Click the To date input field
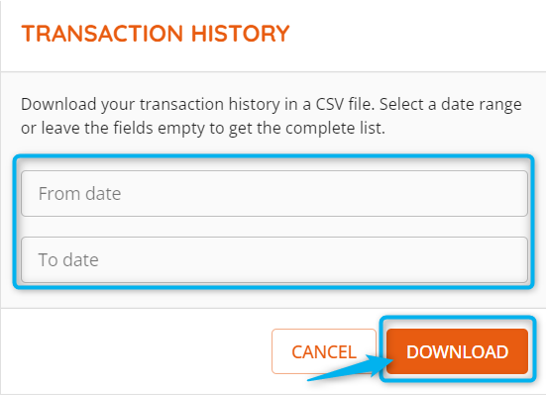This screenshot has width=546, height=395. pyautogui.click(x=274, y=260)
